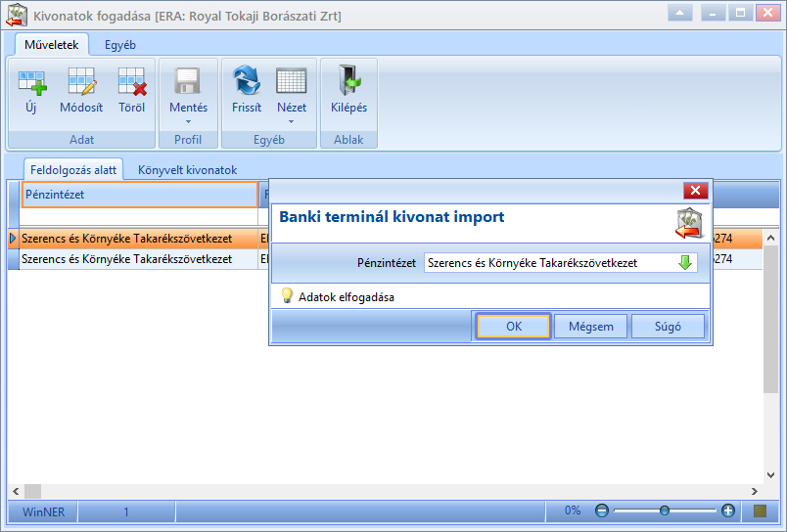This screenshot has width=787, height=532.
Task: Click the Töröl delete icon
Action: pos(132,82)
